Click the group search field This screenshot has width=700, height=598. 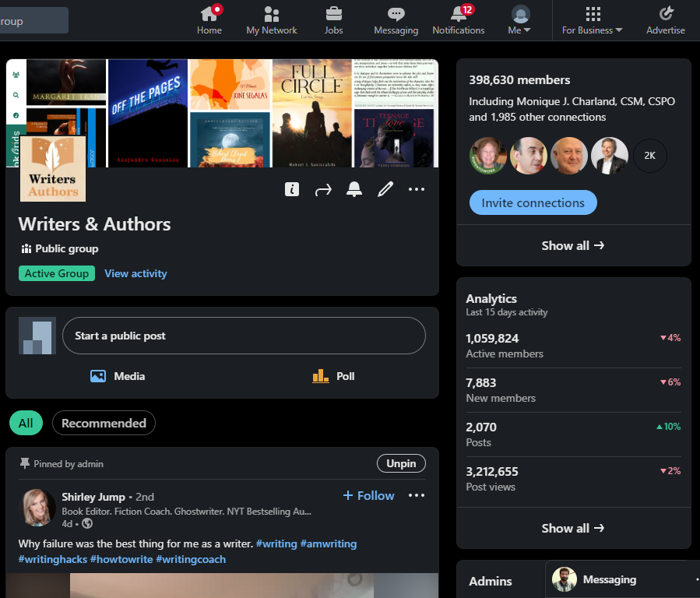pyautogui.click(x=34, y=20)
